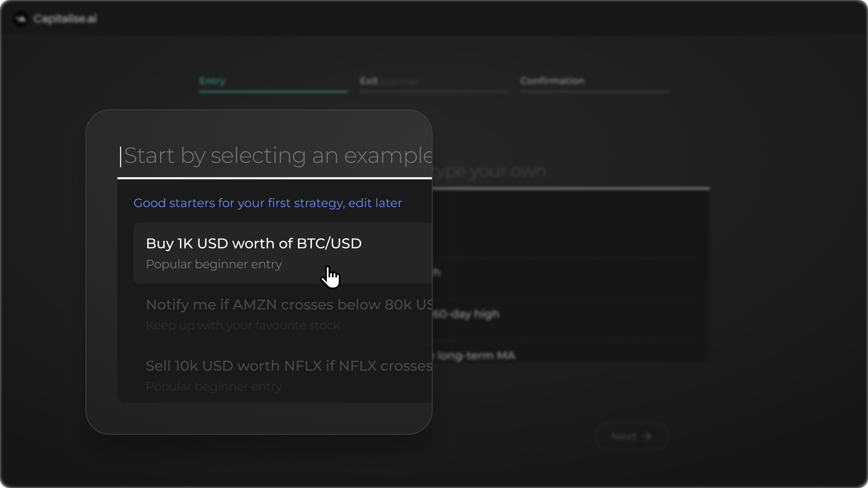Screen dimensions: 868x488
Task: Click the 'Good starters for your first strategy' heading
Action: [268, 203]
